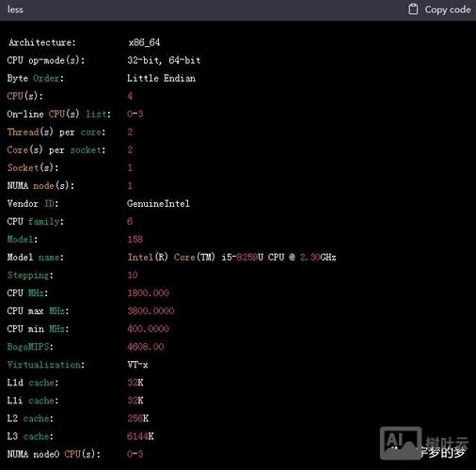
Task: Click the '3800.0000' max MHz value
Action: (x=151, y=311)
